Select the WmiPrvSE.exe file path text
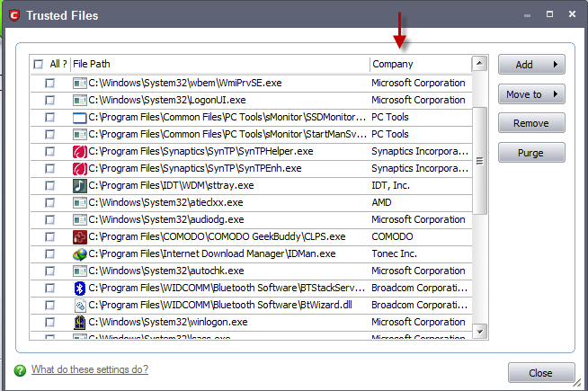This screenshot has height=391, width=588. [x=185, y=83]
